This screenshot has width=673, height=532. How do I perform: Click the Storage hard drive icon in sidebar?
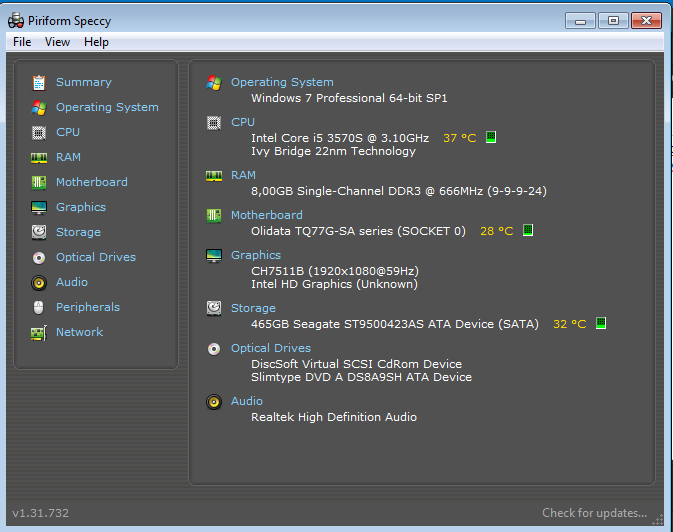click(39, 232)
